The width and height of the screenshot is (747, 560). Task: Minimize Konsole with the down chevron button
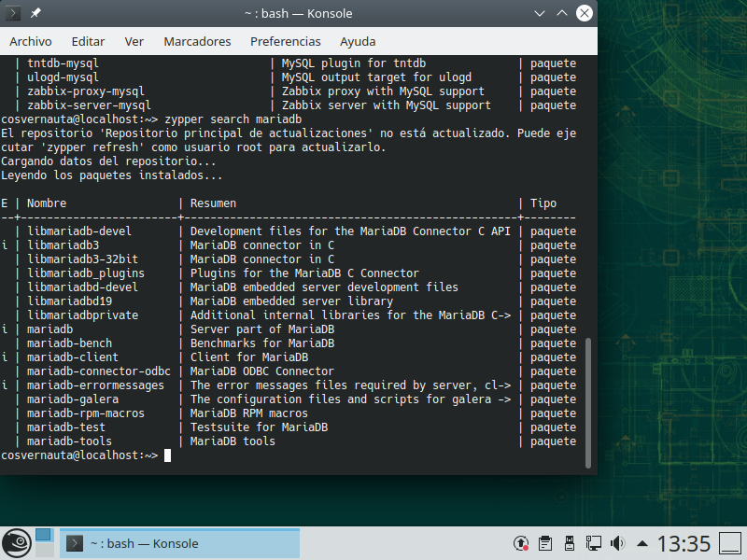tap(540, 13)
